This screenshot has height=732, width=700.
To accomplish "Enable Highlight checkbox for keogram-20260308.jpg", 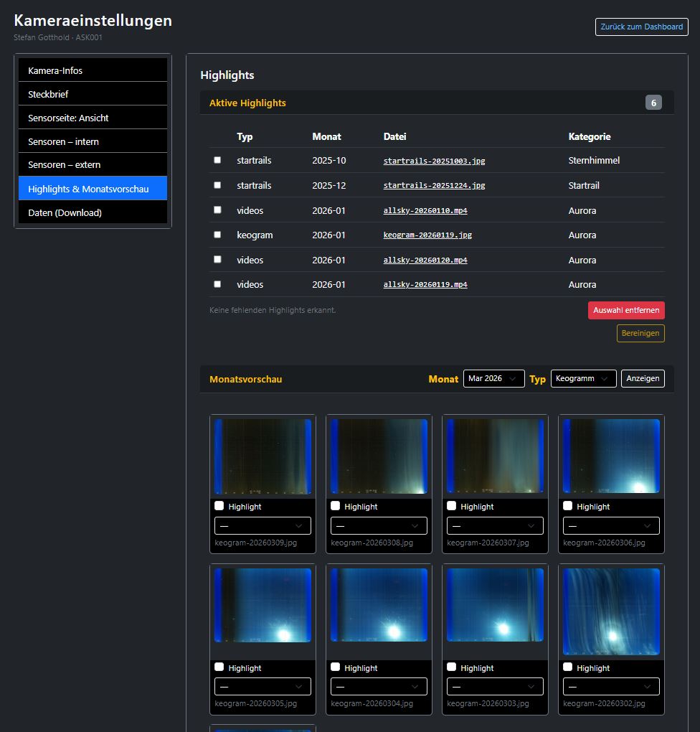I will point(336,506).
